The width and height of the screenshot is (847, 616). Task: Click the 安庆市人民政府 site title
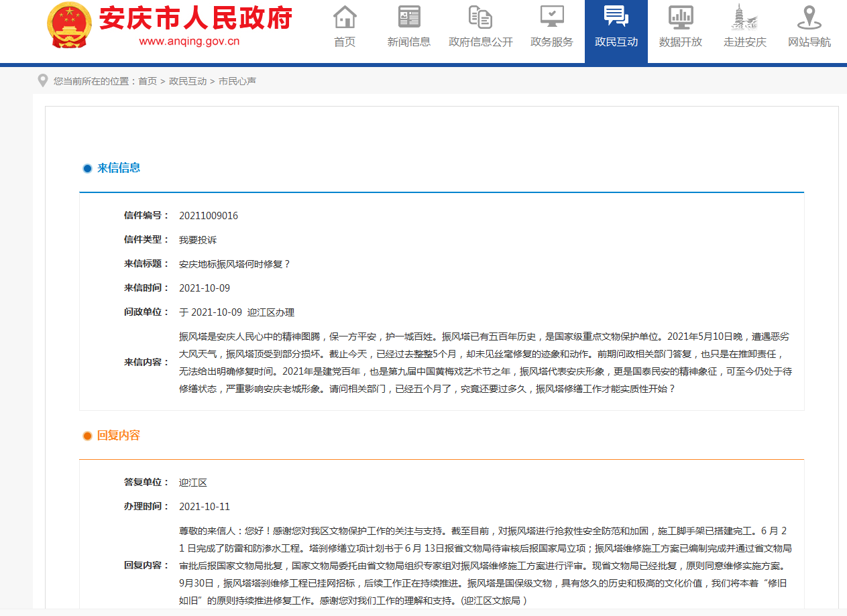click(x=196, y=18)
